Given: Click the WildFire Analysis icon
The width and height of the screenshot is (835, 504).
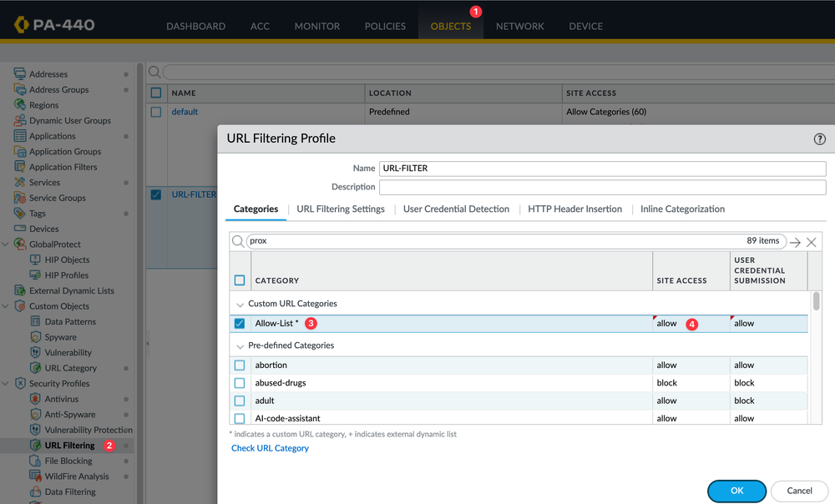Looking at the screenshot, I should pyautogui.click(x=36, y=476).
